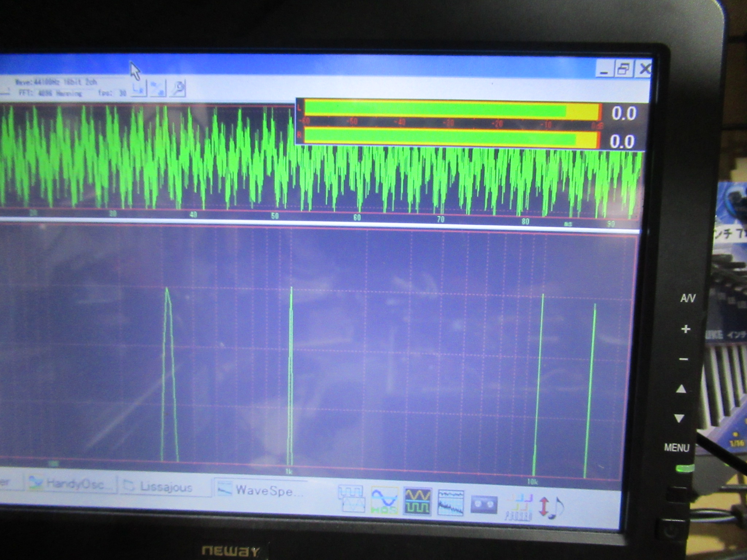Open the wrench settings icon in toolbar
This screenshot has height=560, width=747.
178,89
